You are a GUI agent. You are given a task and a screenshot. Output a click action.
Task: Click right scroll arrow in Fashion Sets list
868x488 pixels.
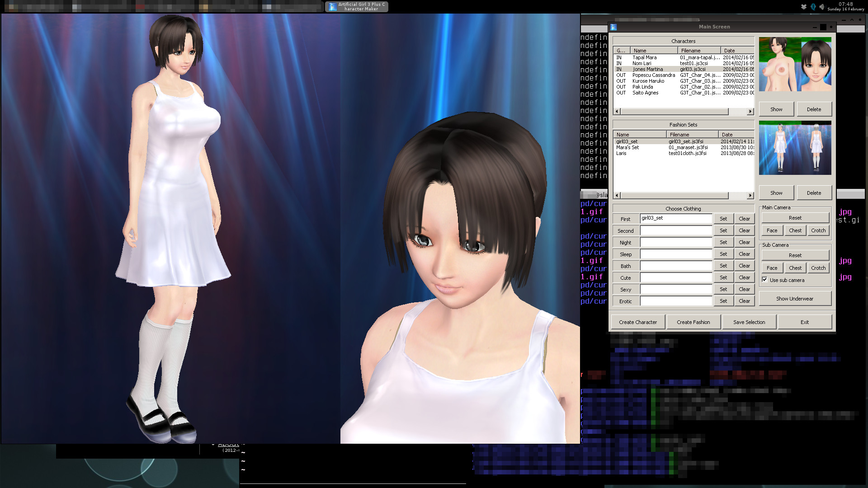(750, 196)
